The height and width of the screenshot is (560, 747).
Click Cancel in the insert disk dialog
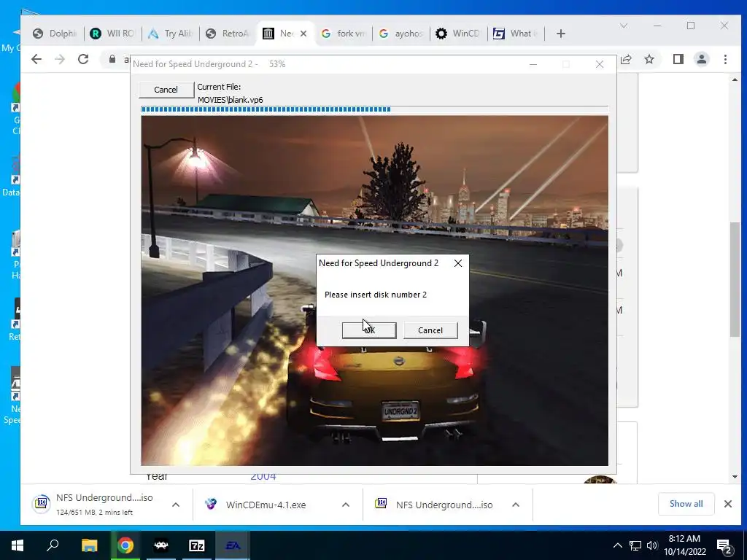point(430,330)
